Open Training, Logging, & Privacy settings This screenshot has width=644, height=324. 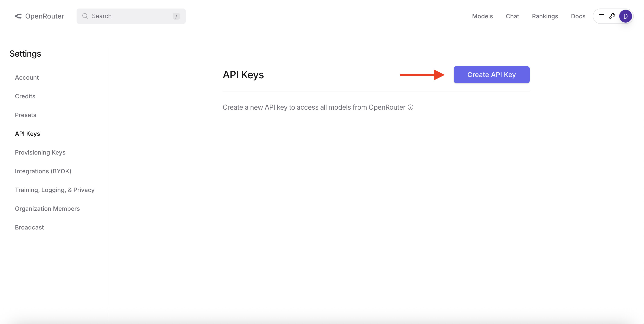pyautogui.click(x=55, y=190)
